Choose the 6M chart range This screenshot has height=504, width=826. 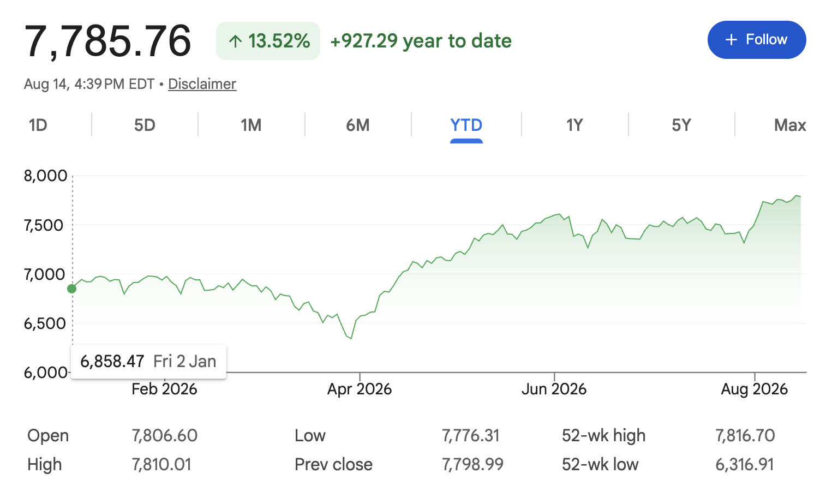[x=358, y=125]
